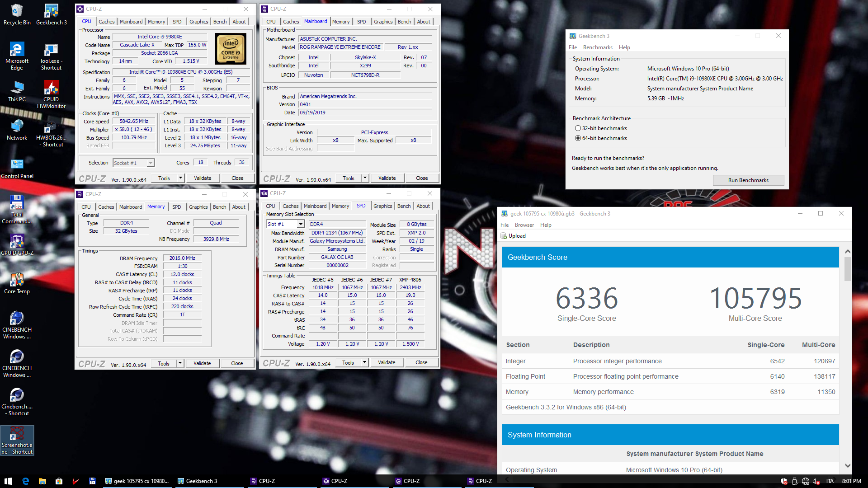Open Core Temp desktop icon
The image size is (868, 488).
click(x=17, y=283)
